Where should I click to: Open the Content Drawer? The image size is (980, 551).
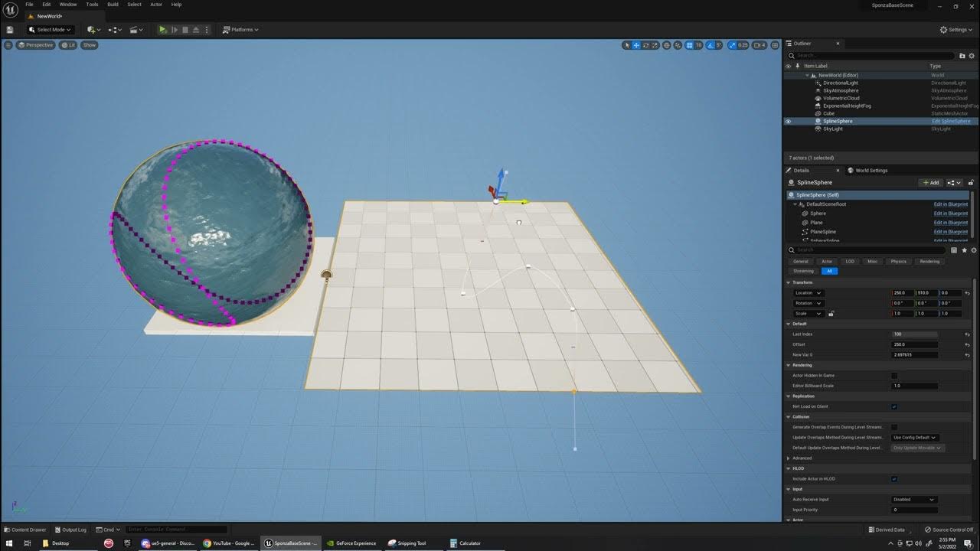pyautogui.click(x=25, y=530)
